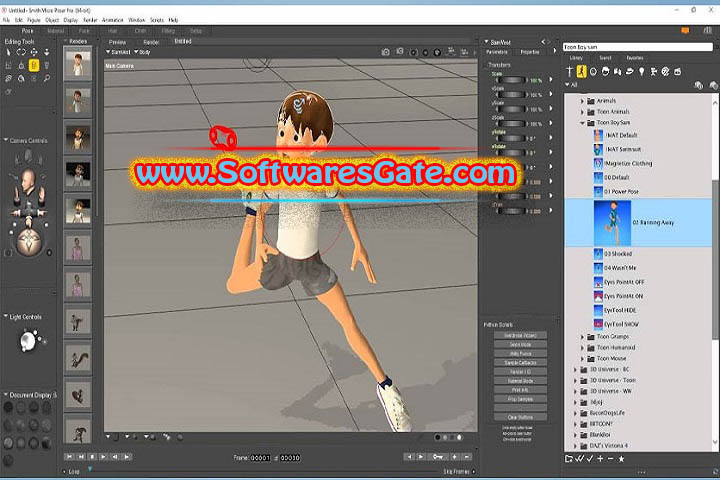The image size is (720, 480).
Task: Collapse the Camera Controls panel
Action: tap(6, 140)
